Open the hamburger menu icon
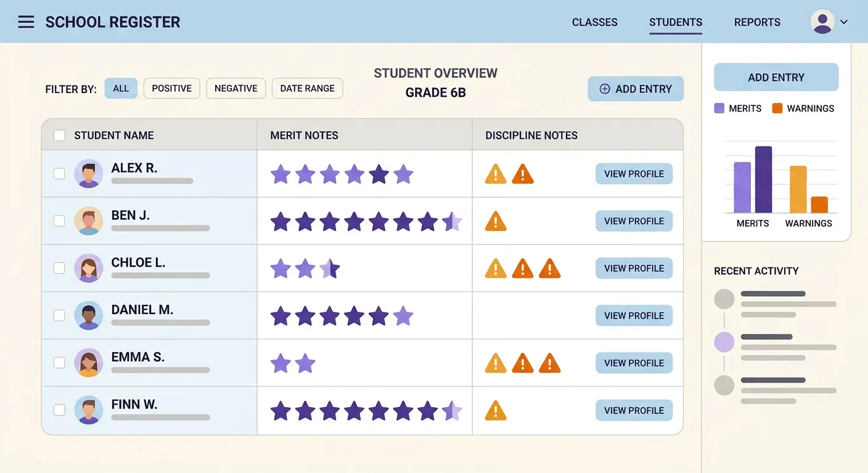 pyautogui.click(x=26, y=22)
